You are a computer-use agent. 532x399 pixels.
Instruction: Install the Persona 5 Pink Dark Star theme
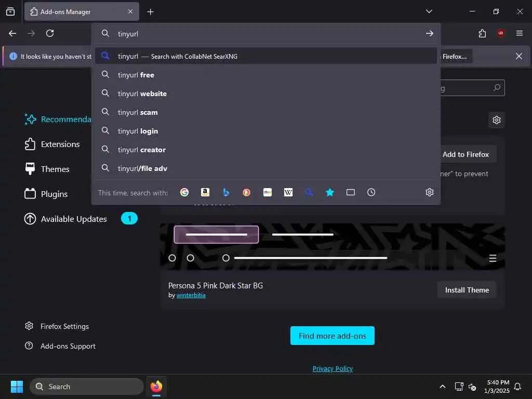pyautogui.click(x=467, y=290)
